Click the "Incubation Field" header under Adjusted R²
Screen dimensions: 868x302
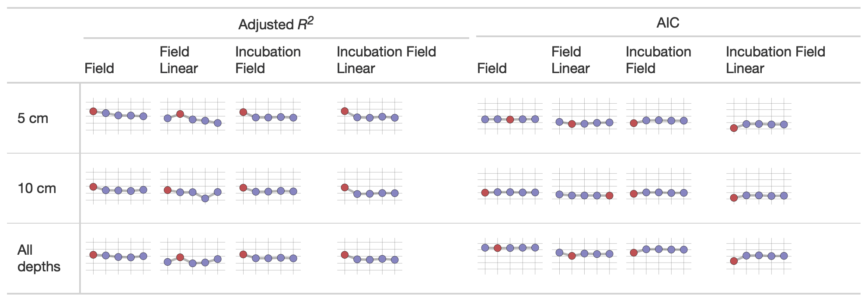(268, 60)
